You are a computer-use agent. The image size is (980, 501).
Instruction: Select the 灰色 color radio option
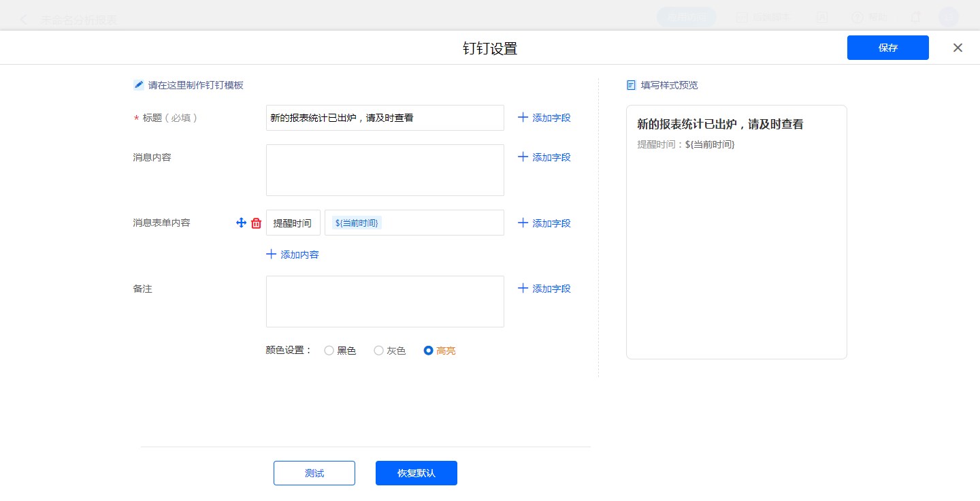coord(379,351)
